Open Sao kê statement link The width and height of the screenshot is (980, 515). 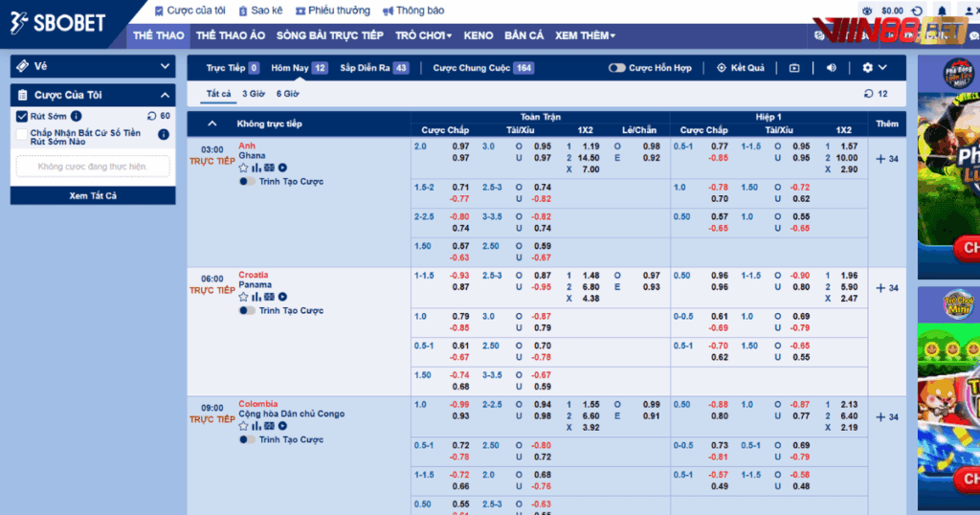coord(260,11)
